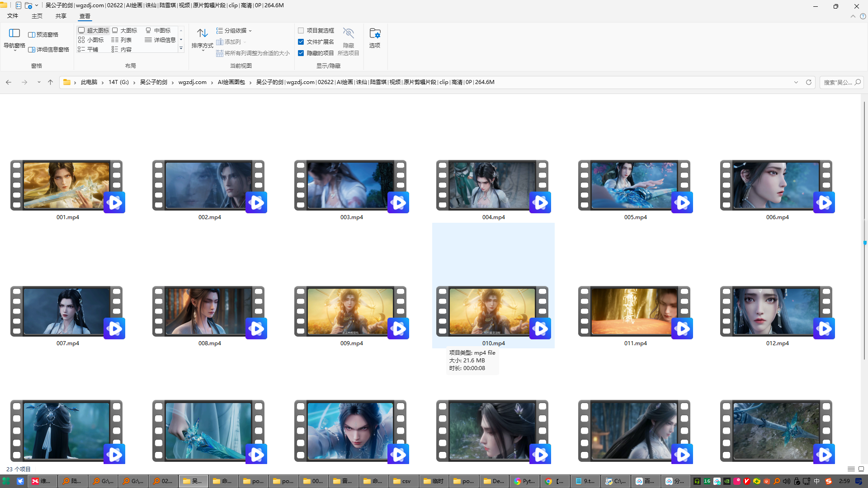Open the 共享 ribbon tab
The width and height of the screenshot is (868, 488).
click(x=61, y=16)
